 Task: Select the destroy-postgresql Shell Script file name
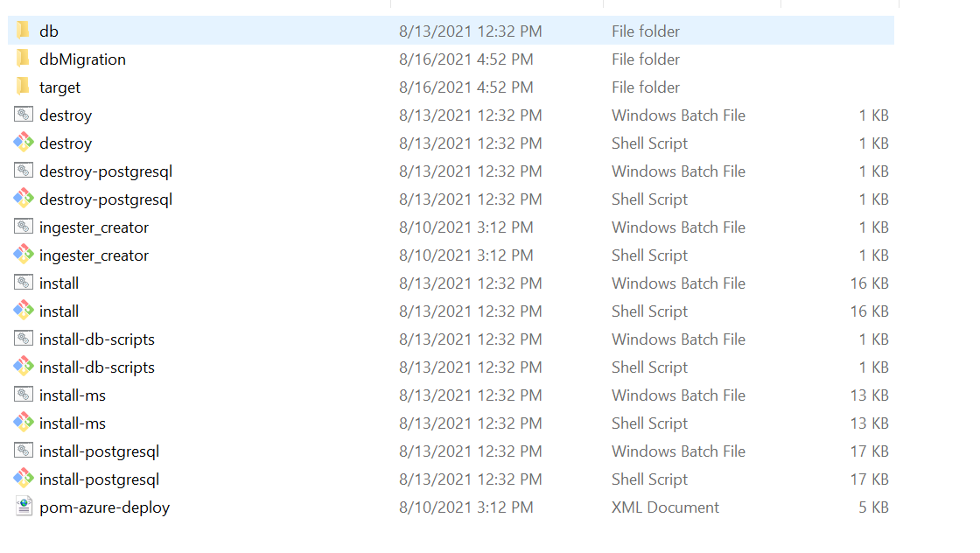[x=106, y=199]
